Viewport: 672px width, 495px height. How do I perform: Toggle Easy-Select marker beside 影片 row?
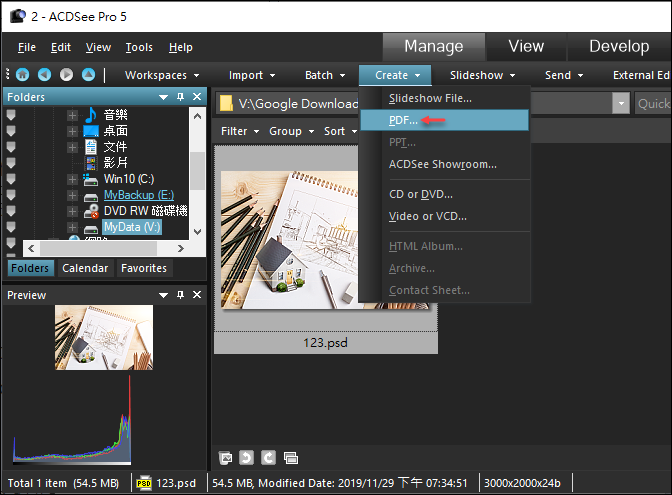coord(11,163)
